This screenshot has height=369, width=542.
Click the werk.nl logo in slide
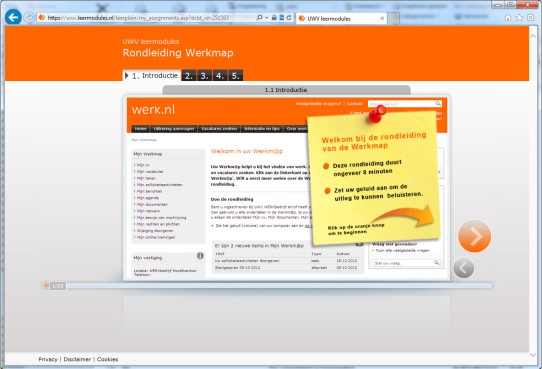pos(153,110)
